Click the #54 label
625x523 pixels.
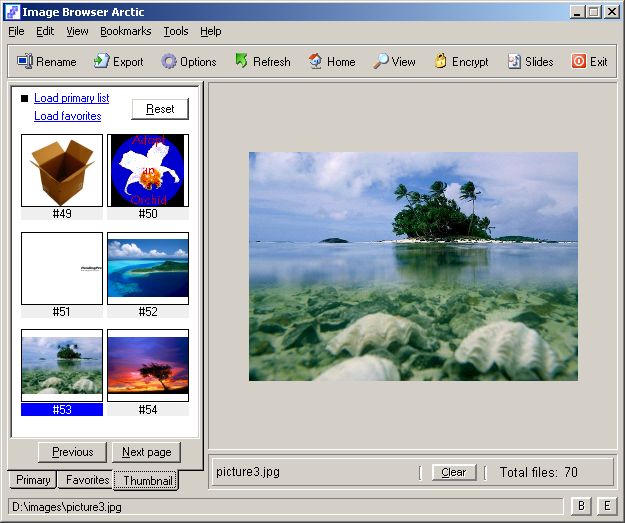(148, 410)
